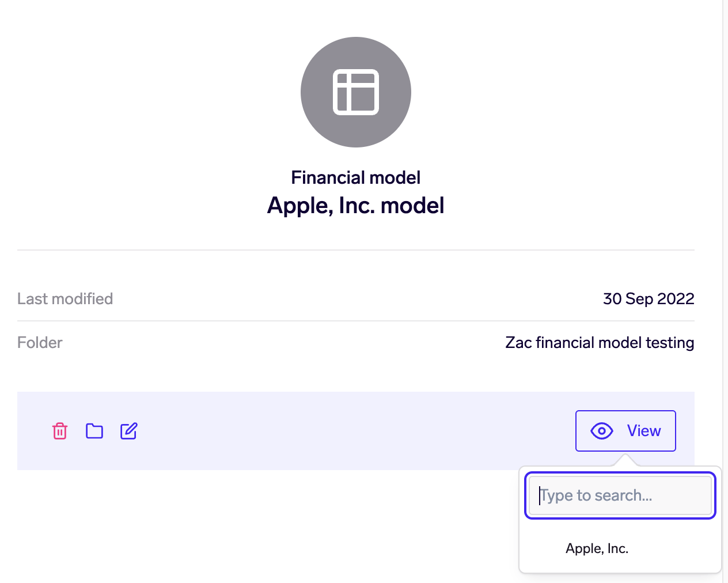Image resolution: width=728 pixels, height=583 pixels.
Task: Click the popover arrow beneath View button
Action: point(625,461)
